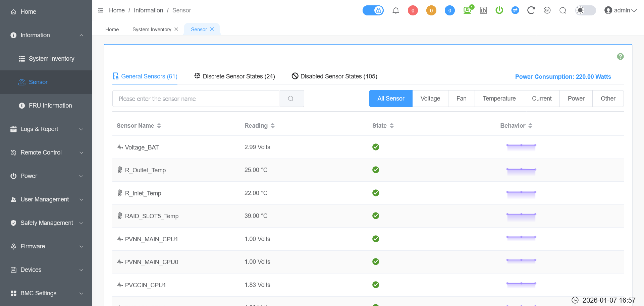The image size is (644, 306).
Task: Toggle the light/dark theme switch
Action: pos(585,10)
